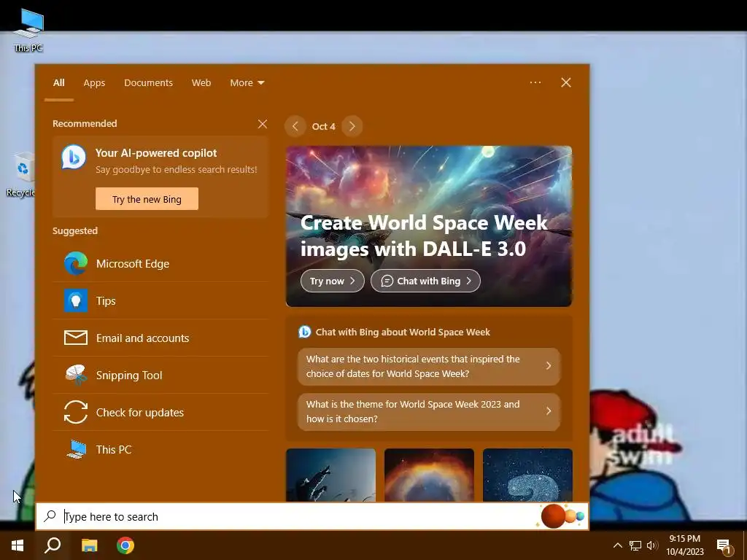Open the notification center icon
The width and height of the screenshot is (747, 560).
724,546
